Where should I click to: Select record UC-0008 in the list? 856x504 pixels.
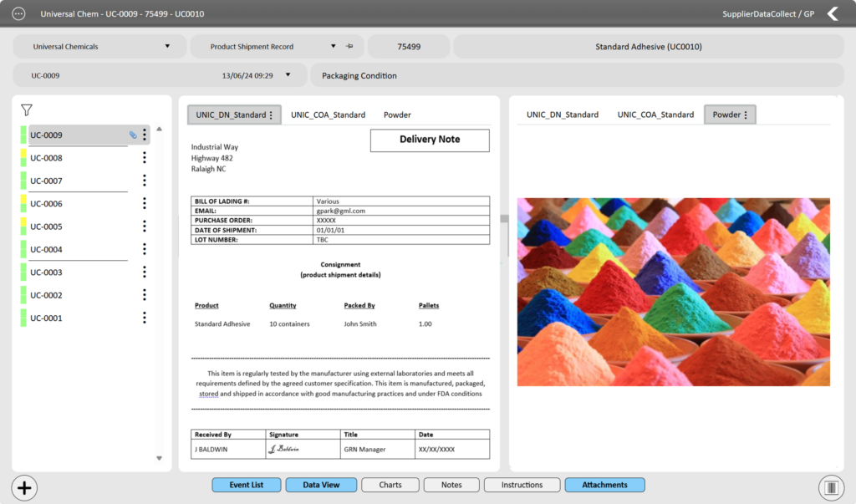click(x=84, y=158)
